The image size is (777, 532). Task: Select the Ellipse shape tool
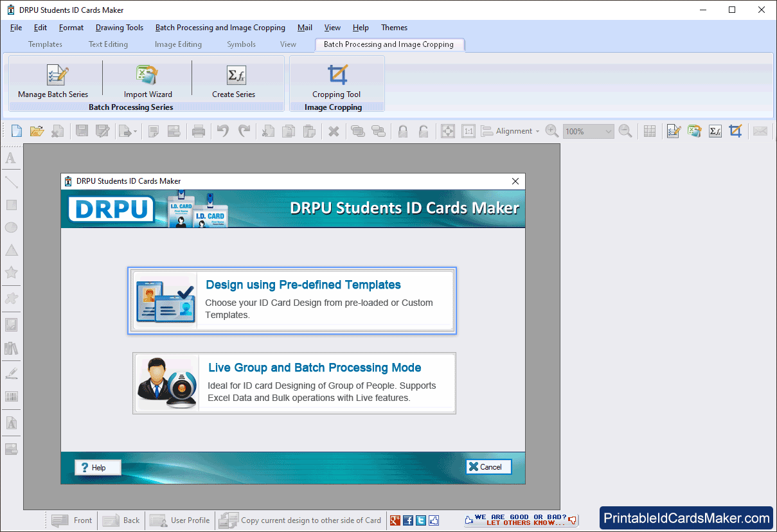click(11, 227)
